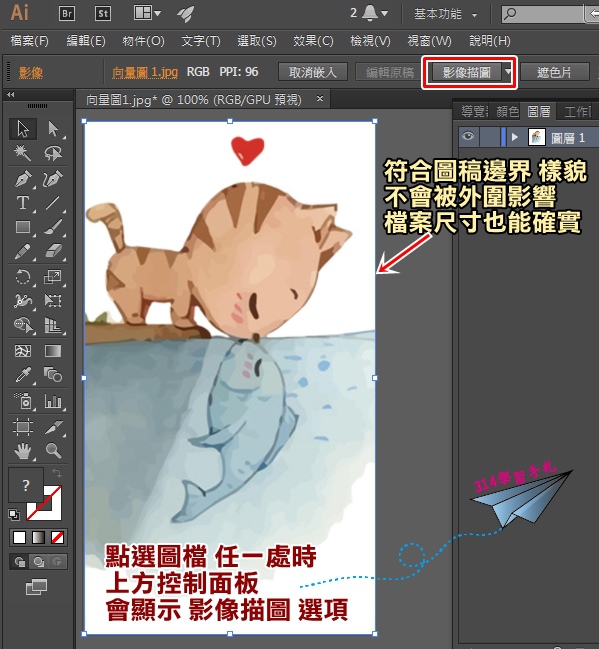Open the 基本功能 workspace switcher
Image resolution: width=599 pixels, height=649 pixels.
point(445,14)
